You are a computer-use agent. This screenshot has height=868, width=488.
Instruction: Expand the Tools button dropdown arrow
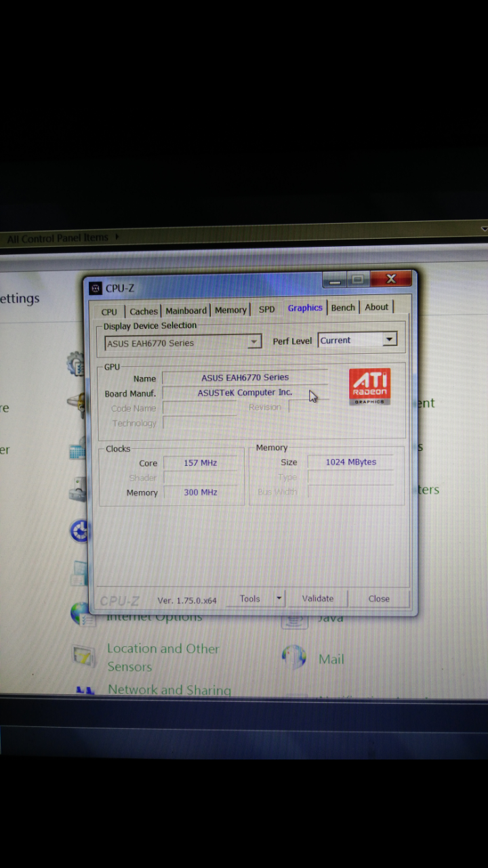(x=279, y=598)
